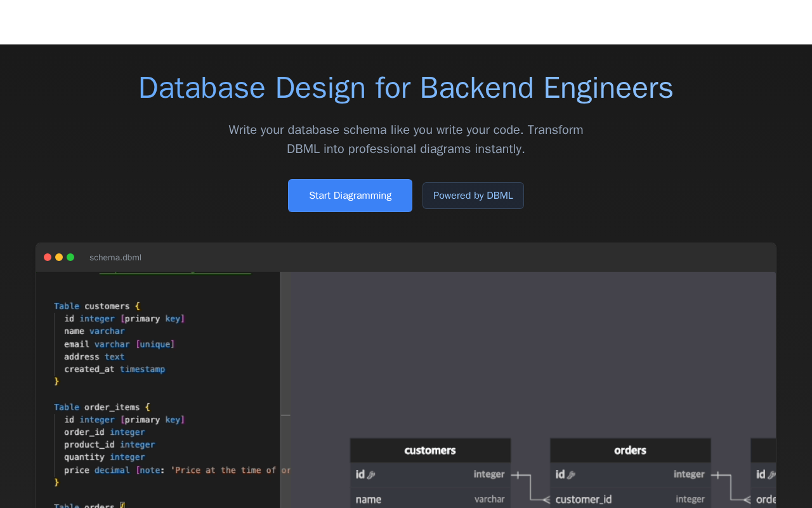Viewport: 812px width, 508px height.
Task: Click the 'Table order_items {' code line
Action: (x=101, y=407)
